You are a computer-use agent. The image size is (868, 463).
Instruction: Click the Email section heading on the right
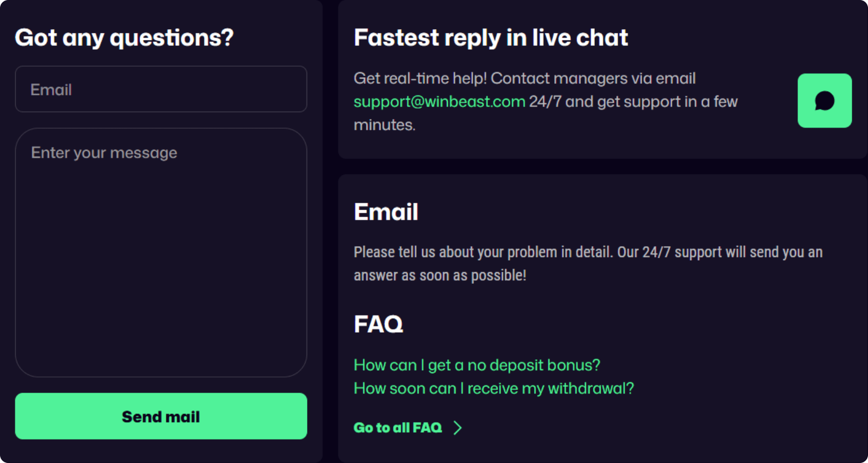[x=386, y=212]
